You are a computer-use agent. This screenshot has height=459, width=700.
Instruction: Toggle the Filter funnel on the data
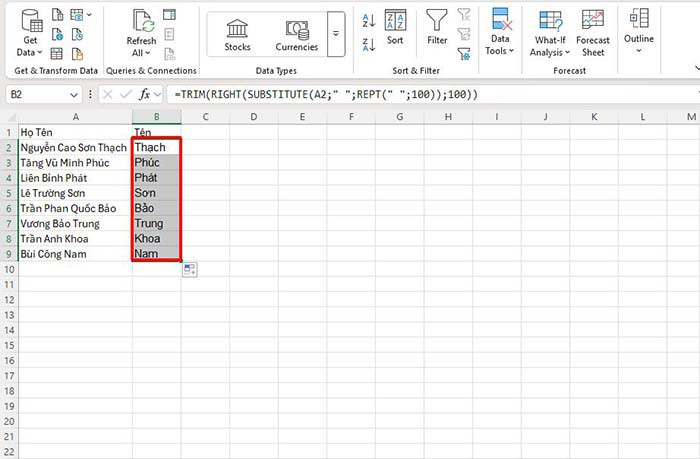click(x=437, y=27)
